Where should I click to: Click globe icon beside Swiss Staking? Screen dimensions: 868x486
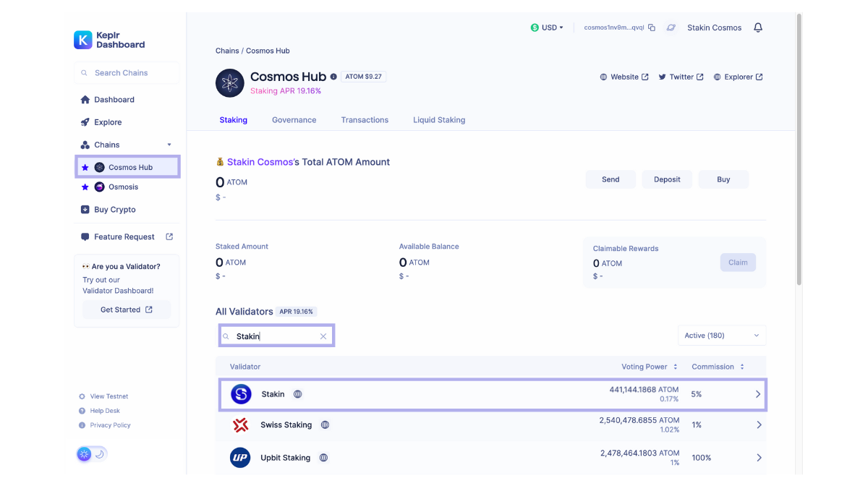(x=325, y=425)
